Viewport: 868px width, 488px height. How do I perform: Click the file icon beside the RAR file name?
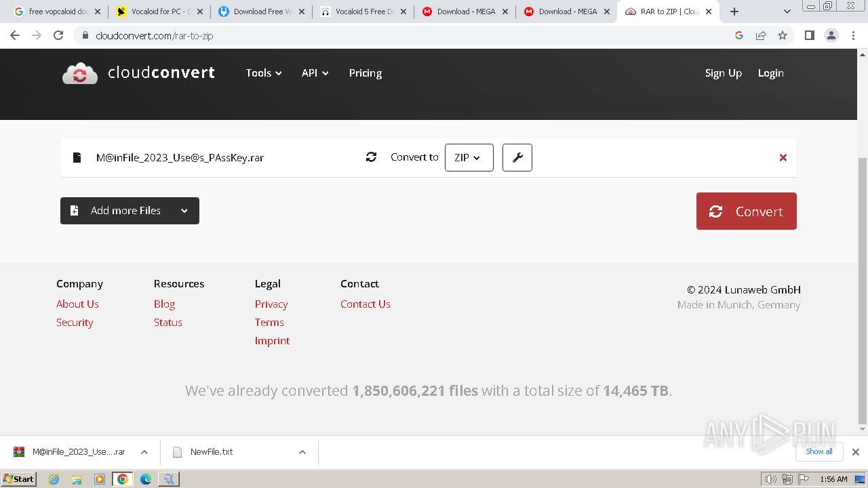click(77, 157)
